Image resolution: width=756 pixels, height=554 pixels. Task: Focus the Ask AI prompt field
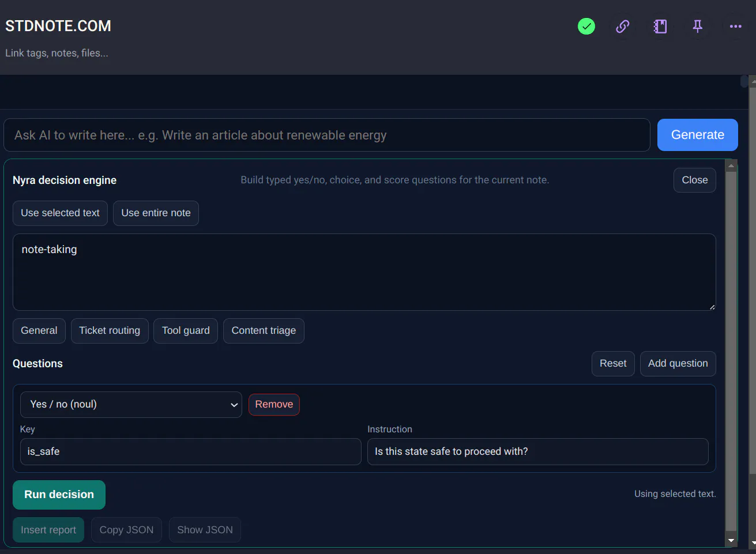pos(327,135)
